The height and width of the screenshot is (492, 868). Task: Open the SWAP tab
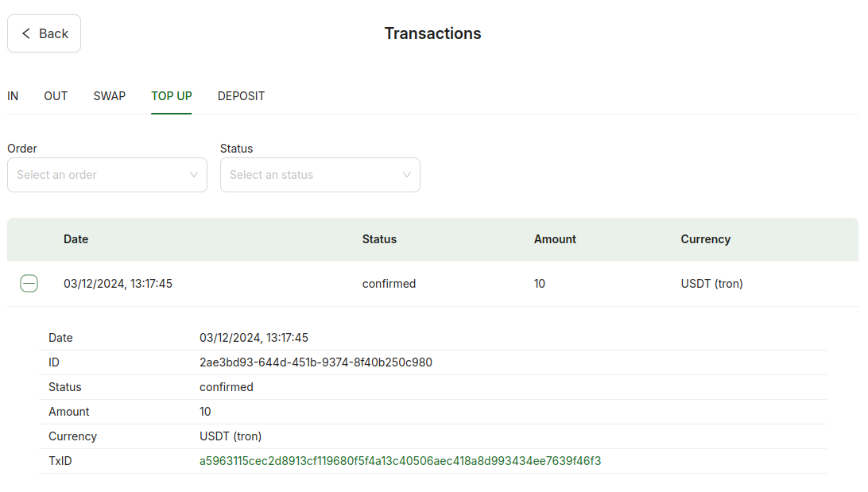[x=110, y=96]
